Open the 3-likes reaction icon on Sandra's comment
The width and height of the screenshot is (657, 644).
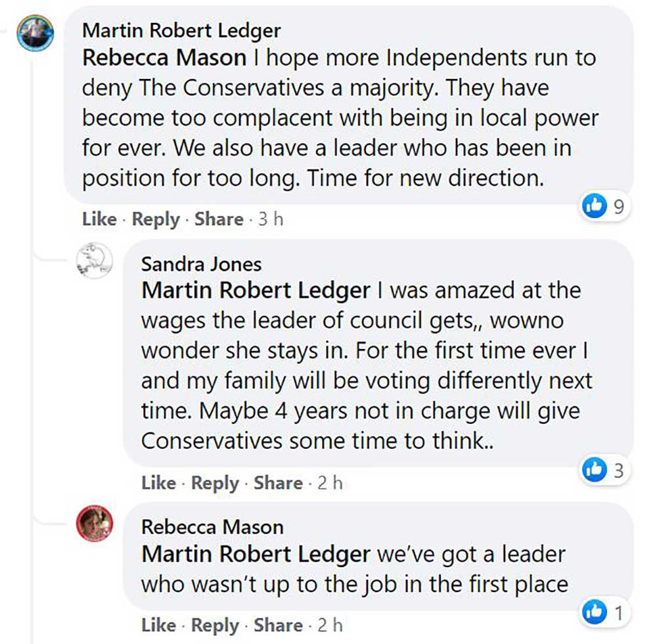point(595,469)
